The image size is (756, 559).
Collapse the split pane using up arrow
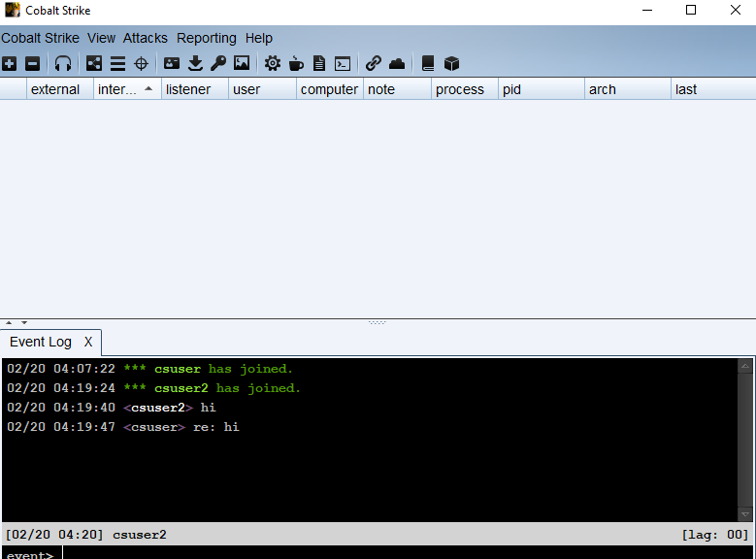tap(10, 322)
